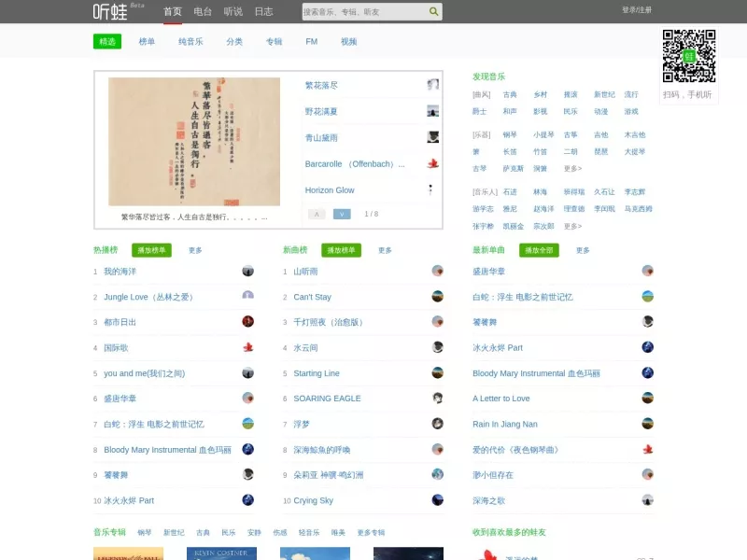
Task: Click avatar beside Crying Sky track
Action: click(x=437, y=500)
